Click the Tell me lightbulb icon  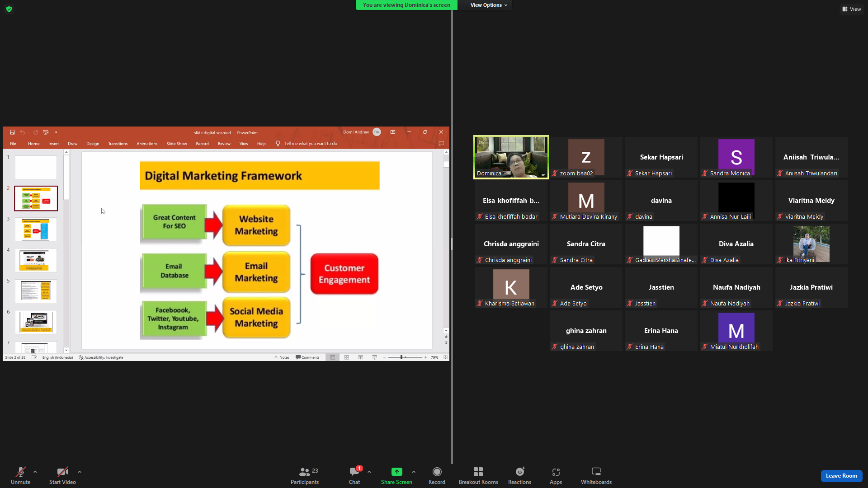point(278,144)
